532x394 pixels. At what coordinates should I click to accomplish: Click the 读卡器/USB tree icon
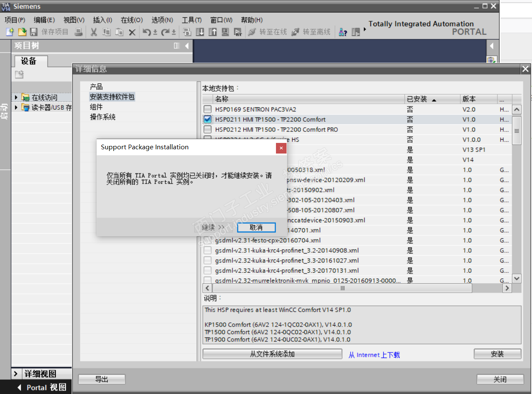26,107
